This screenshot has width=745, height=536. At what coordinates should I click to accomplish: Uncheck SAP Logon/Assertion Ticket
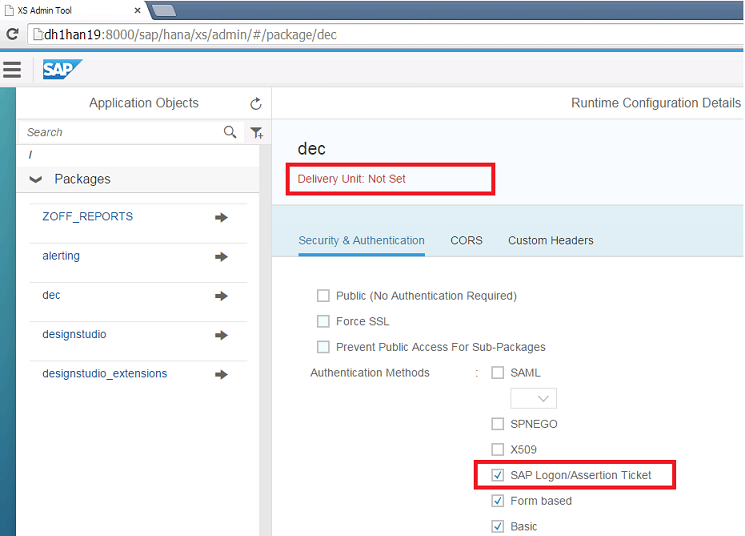497,475
